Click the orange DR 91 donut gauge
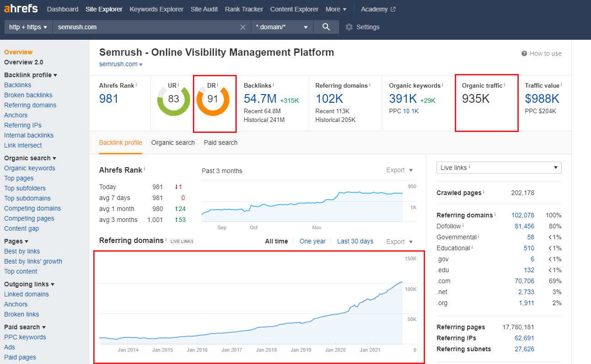This screenshot has height=364, width=591. 213,99
